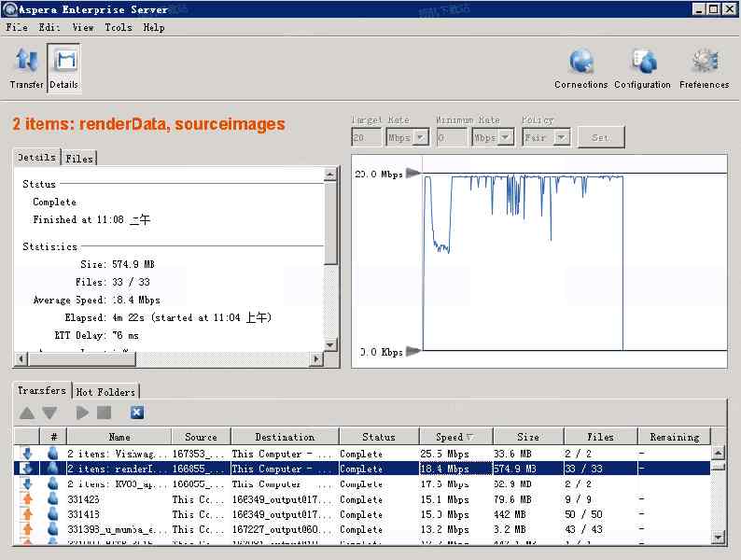Viewport: 741px width, 560px height.
Task: Click upload arrow icon in 331425 row
Action: tap(27, 499)
